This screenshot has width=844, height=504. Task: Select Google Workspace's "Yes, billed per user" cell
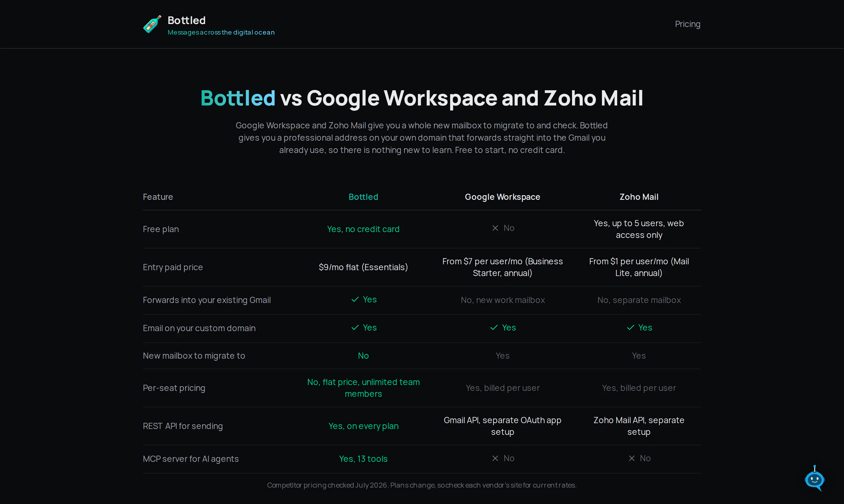pyautogui.click(x=502, y=388)
